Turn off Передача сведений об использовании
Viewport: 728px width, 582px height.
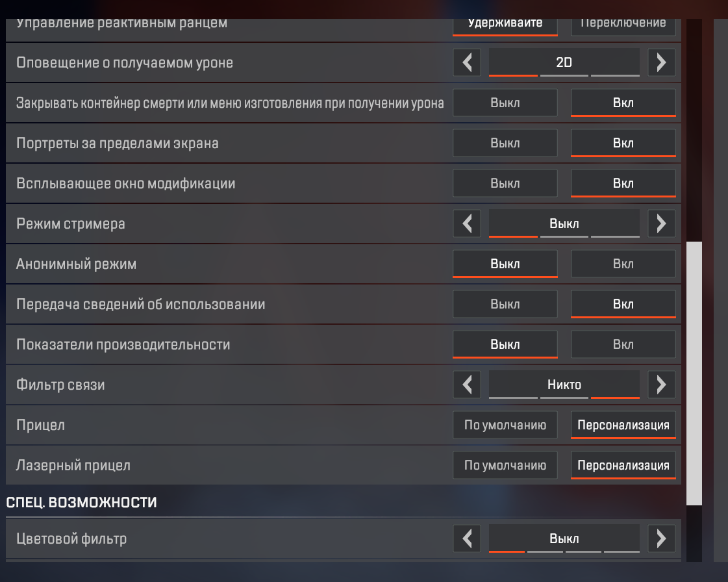coord(505,305)
